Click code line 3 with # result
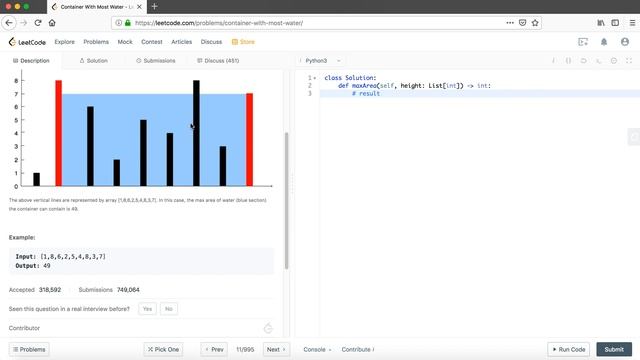The height and width of the screenshot is (360, 640). (x=480, y=93)
